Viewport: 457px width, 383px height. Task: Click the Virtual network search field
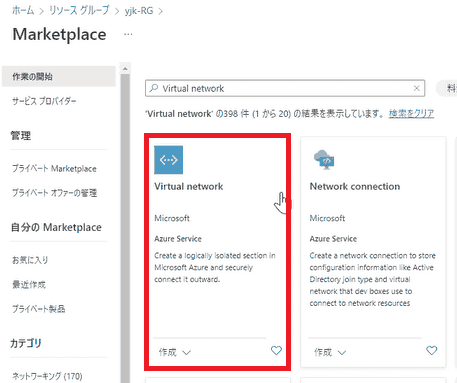(x=285, y=88)
